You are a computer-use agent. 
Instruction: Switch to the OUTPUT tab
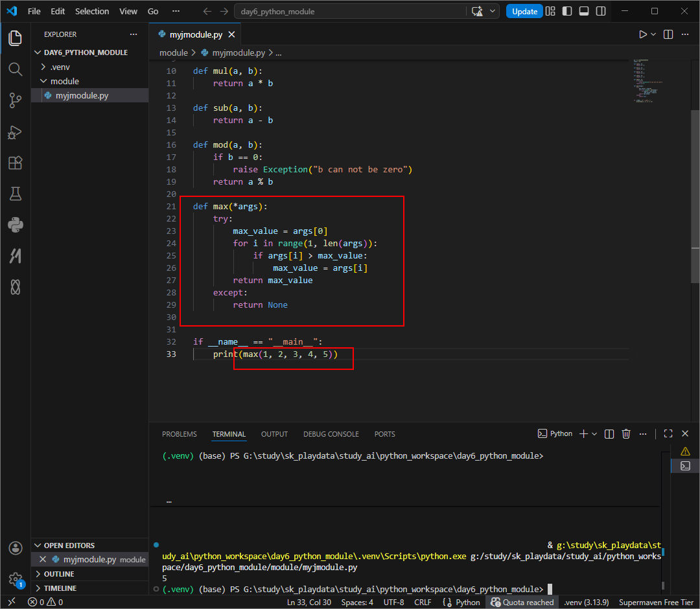click(274, 434)
